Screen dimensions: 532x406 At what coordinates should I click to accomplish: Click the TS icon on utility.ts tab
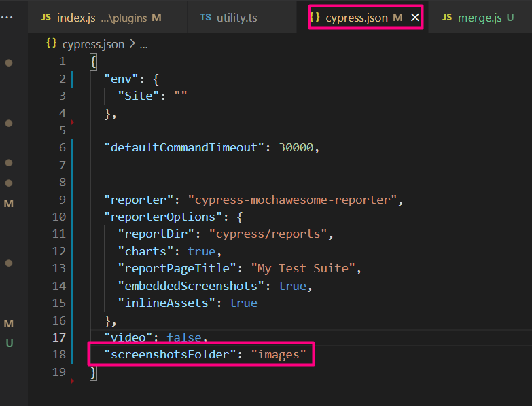click(x=205, y=17)
